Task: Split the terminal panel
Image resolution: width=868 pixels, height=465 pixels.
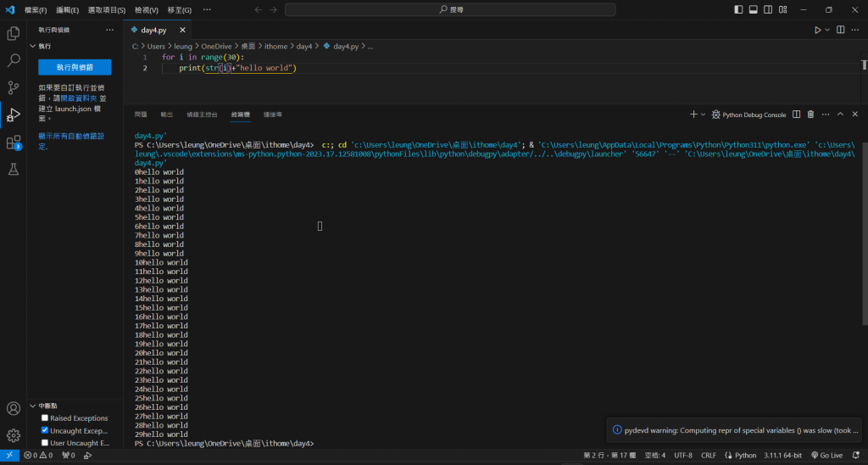Action: click(x=796, y=115)
